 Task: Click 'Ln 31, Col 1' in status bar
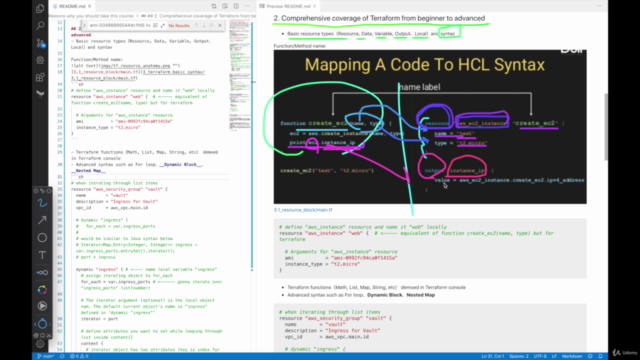(x=492, y=356)
